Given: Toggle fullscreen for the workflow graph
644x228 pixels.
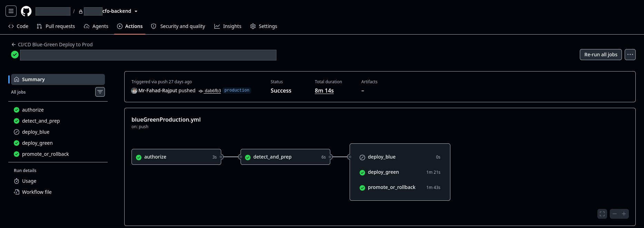Looking at the screenshot, I should 602,214.
